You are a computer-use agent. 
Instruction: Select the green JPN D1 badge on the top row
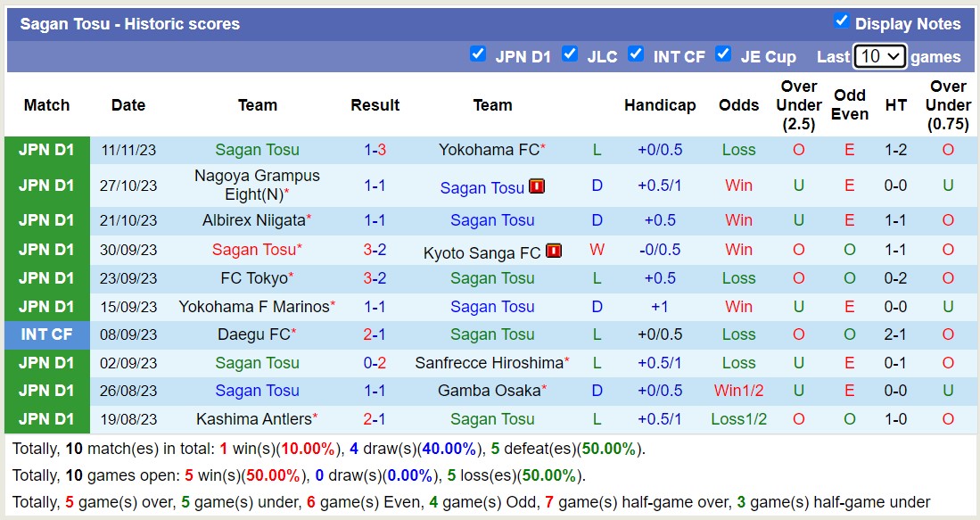(46, 149)
